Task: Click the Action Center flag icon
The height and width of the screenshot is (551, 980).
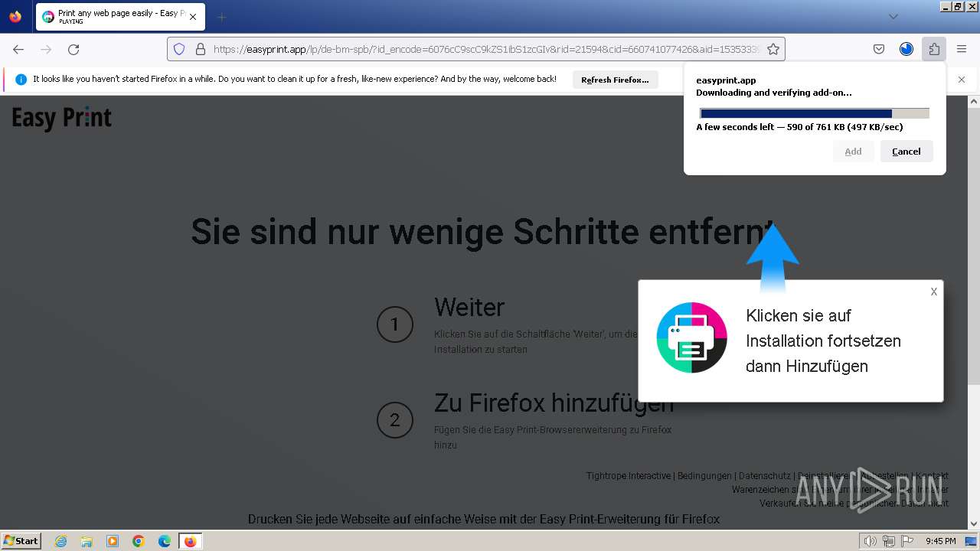Action: tap(907, 541)
